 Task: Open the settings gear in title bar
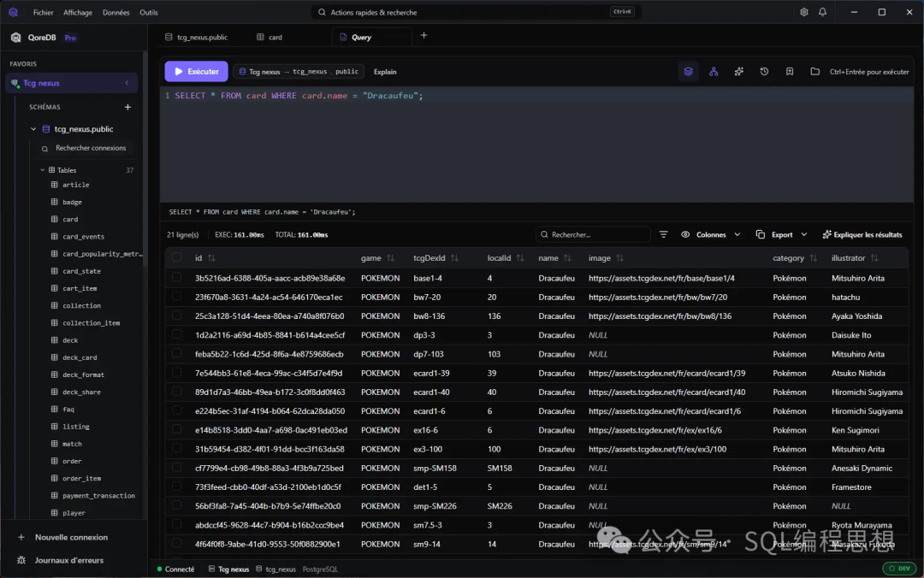tap(803, 12)
